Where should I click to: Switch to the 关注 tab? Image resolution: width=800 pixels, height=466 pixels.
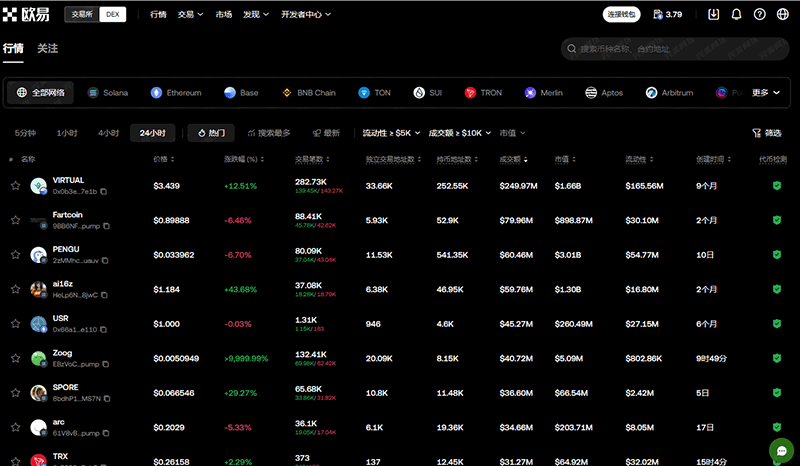(x=47, y=48)
